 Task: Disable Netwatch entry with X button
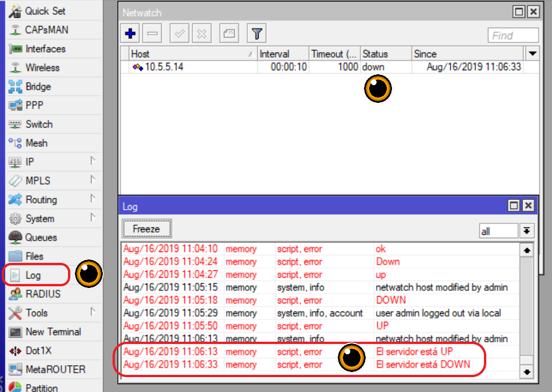202,34
